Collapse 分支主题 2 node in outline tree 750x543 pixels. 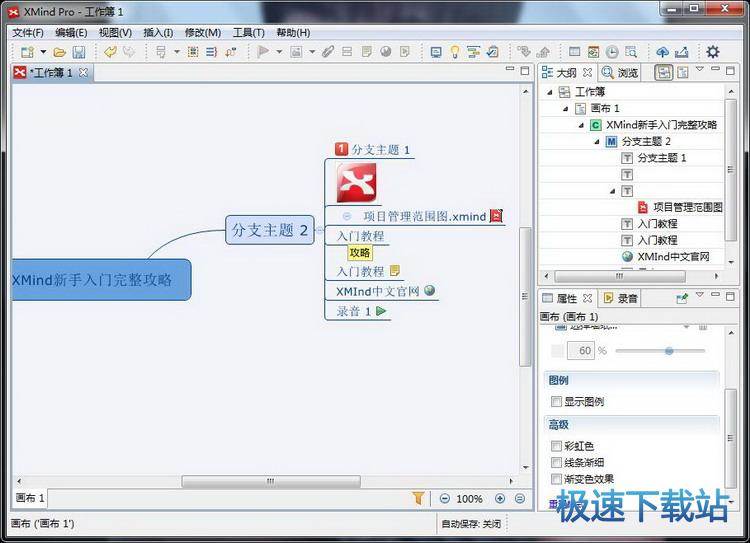coord(597,142)
